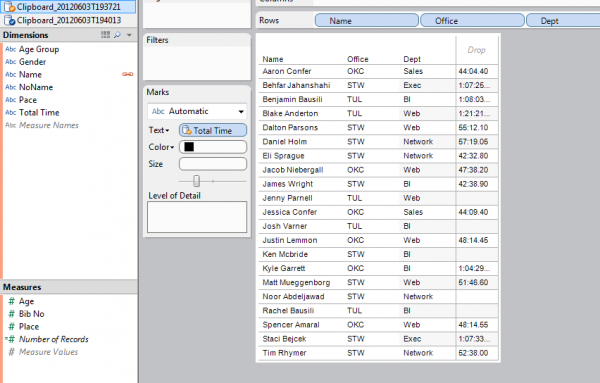Click the 47:38.20 time value
This screenshot has height=383, width=600.
(x=473, y=170)
